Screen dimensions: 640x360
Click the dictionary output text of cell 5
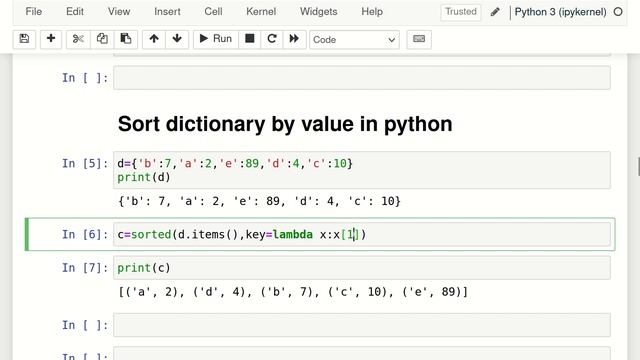pos(259,201)
